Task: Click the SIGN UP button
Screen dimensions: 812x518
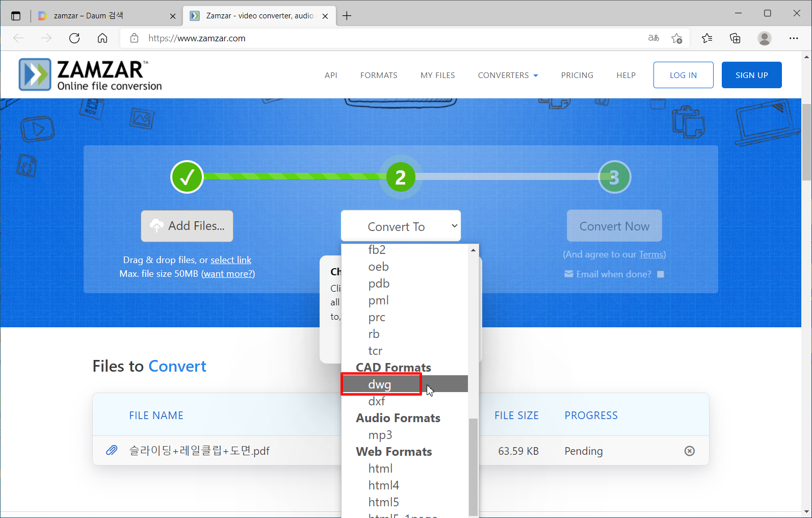Action: [751, 75]
